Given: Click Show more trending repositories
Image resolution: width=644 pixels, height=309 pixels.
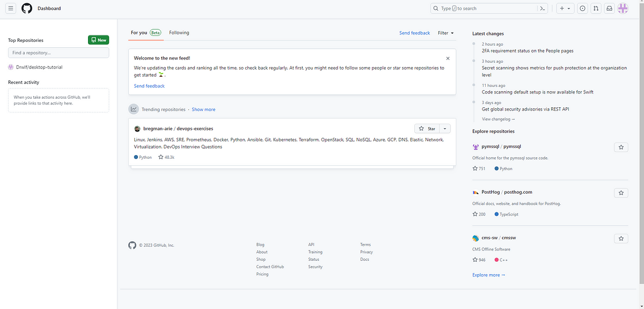Looking at the screenshot, I should click(203, 109).
